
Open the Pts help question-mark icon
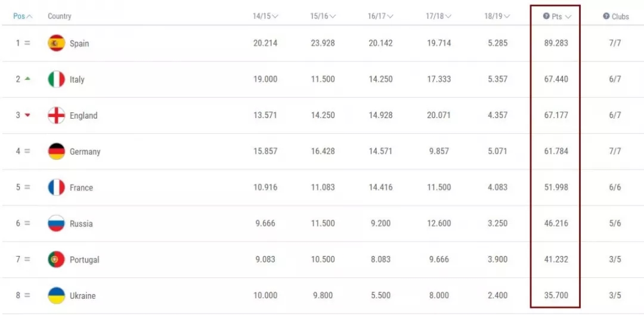click(x=546, y=17)
